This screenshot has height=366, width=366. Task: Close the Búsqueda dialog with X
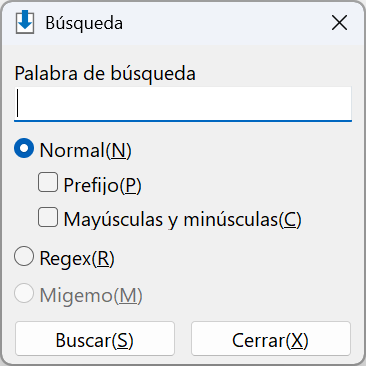click(339, 23)
